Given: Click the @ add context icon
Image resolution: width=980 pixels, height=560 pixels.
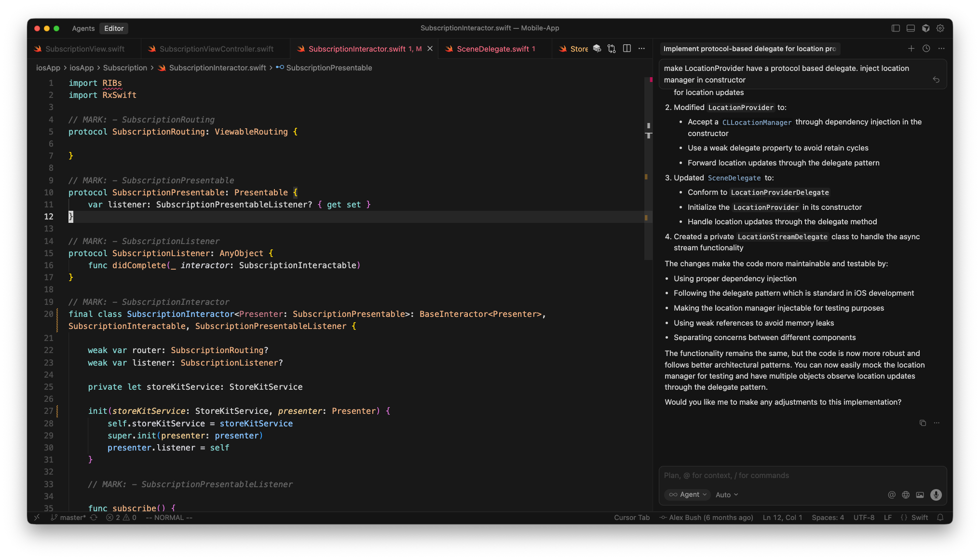Looking at the screenshot, I should (891, 494).
